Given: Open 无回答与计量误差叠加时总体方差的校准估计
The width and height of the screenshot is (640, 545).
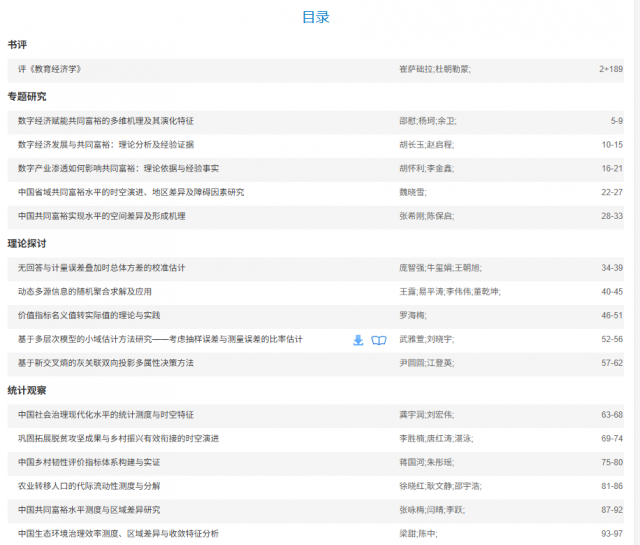Looking at the screenshot, I should (x=102, y=268).
